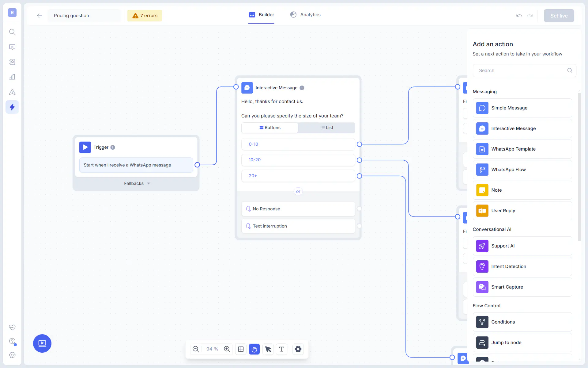Expand the Fallbacks section in Trigger node
588x368 pixels.
137,183
